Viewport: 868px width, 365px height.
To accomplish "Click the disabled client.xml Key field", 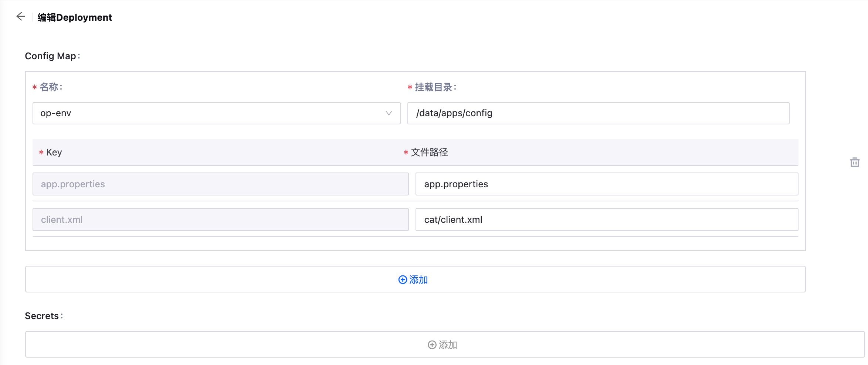I will coord(220,220).
